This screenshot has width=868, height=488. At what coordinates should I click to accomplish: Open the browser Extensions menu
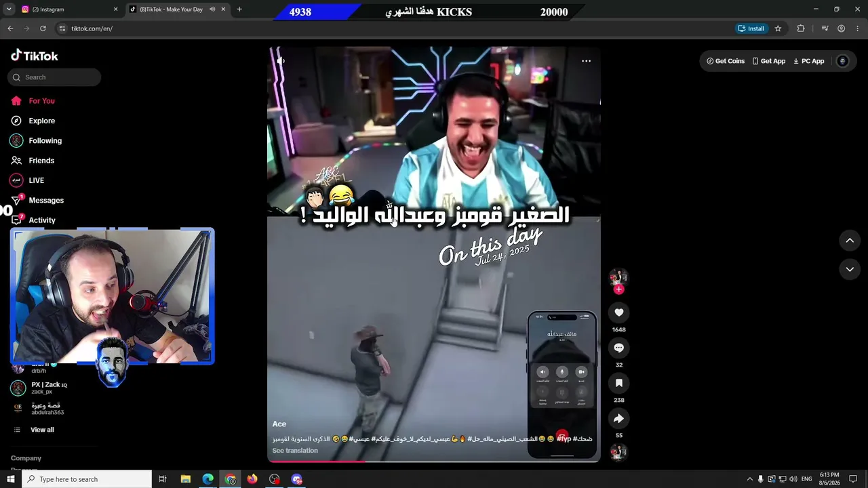click(801, 28)
